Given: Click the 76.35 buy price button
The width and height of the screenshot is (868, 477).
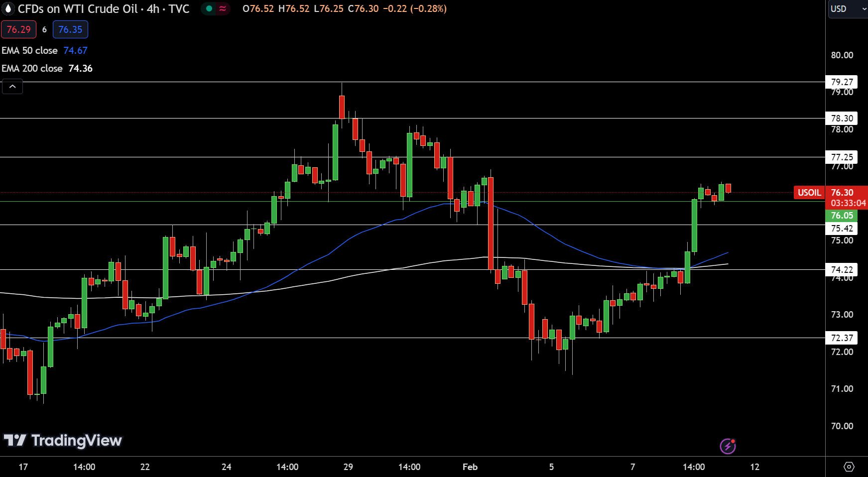Looking at the screenshot, I should pyautogui.click(x=70, y=29).
